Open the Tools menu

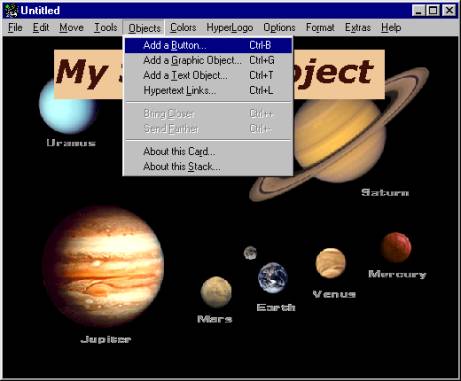tap(106, 27)
